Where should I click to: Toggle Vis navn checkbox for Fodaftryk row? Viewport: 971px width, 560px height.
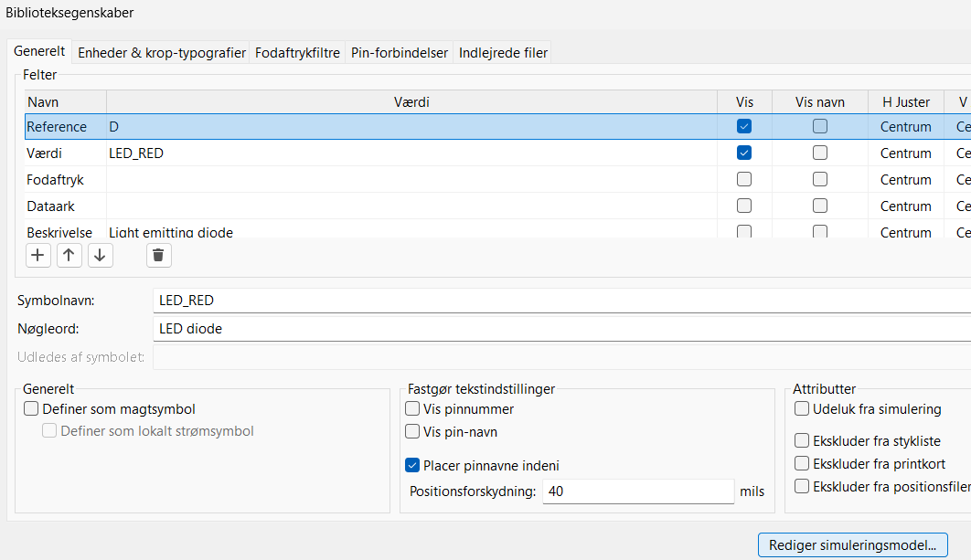[x=820, y=179]
